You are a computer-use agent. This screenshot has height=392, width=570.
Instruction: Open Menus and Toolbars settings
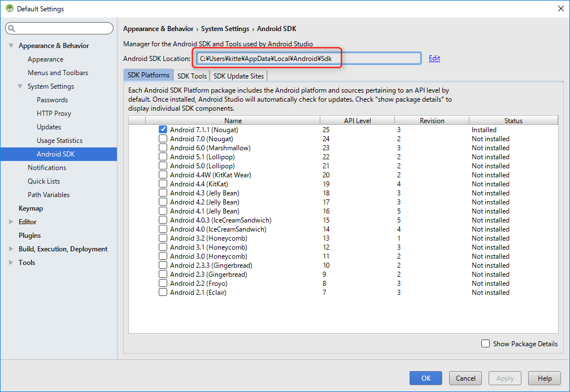(x=58, y=73)
